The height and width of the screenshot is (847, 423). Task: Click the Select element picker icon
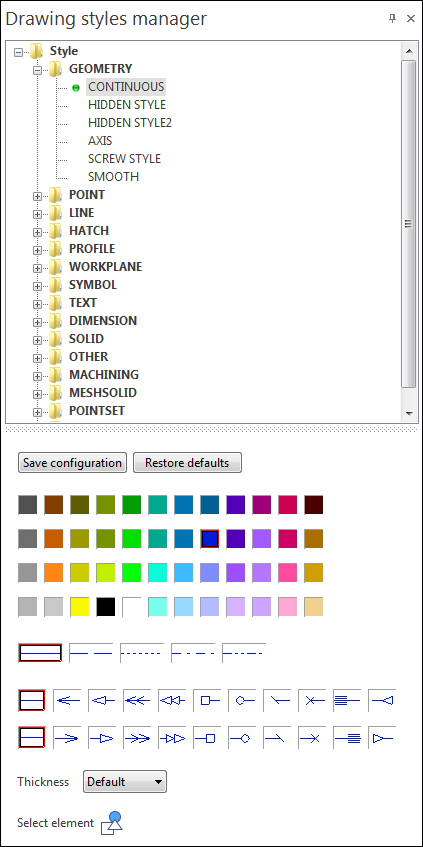coord(112,823)
